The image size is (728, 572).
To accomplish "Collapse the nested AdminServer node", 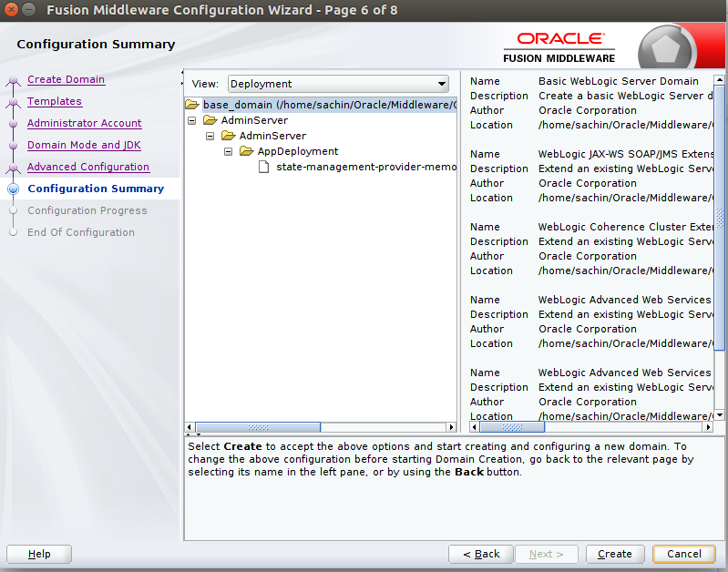I will [210, 136].
